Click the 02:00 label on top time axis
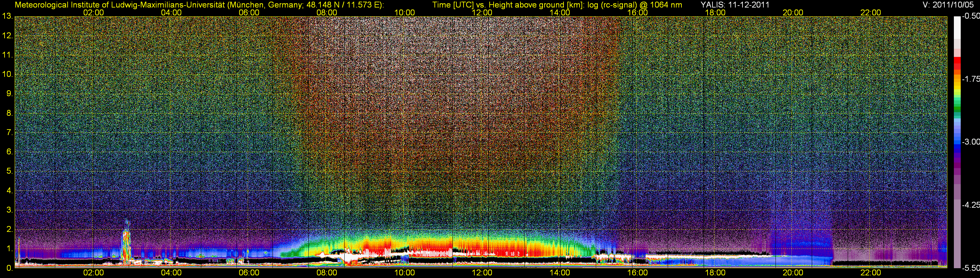Image resolution: width=980 pixels, height=278 pixels. coord(93,12)
